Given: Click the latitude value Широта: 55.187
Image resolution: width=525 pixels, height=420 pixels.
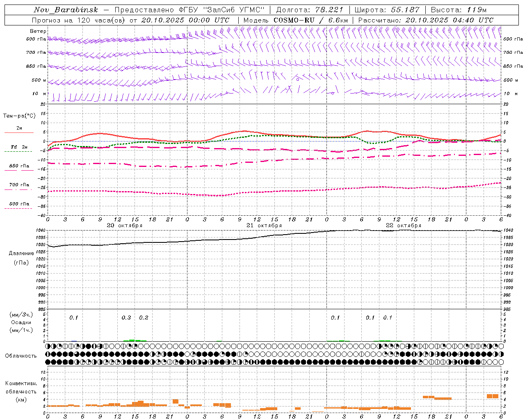Looking at the screenshot, I should click(x=387, y=10).
